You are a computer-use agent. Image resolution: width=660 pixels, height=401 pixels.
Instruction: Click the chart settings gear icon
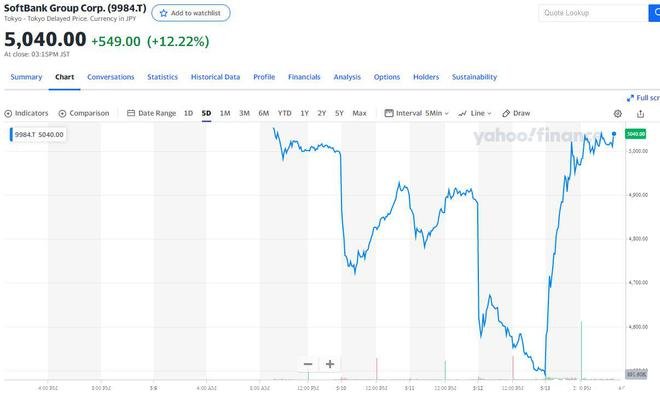(x=617, y=114)
